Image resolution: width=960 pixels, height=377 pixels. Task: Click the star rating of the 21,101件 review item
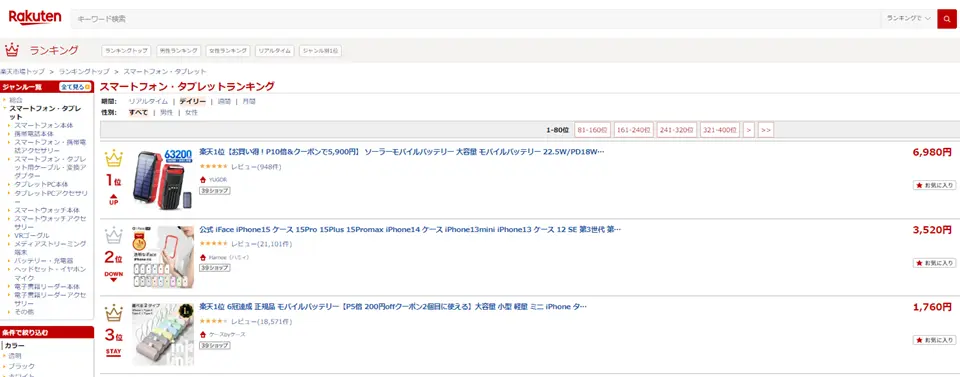coord(214,244)
